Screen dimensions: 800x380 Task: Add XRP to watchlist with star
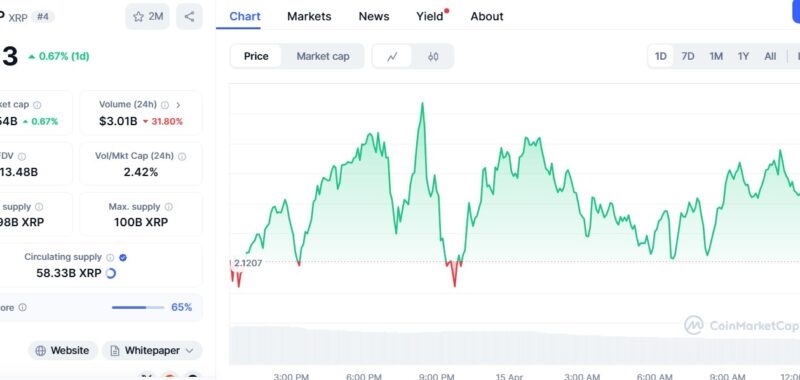coord(147,16)
